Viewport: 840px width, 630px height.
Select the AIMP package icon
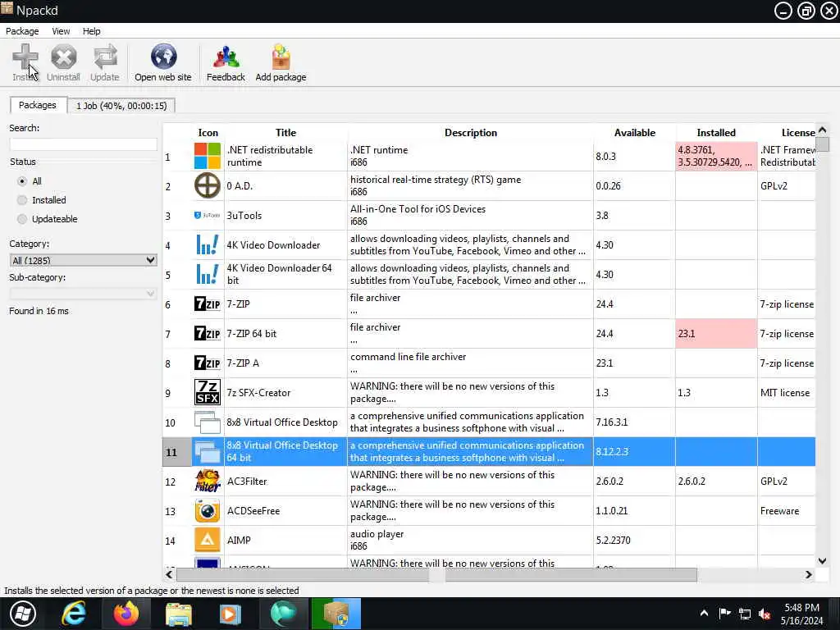[x=208, y=540]
